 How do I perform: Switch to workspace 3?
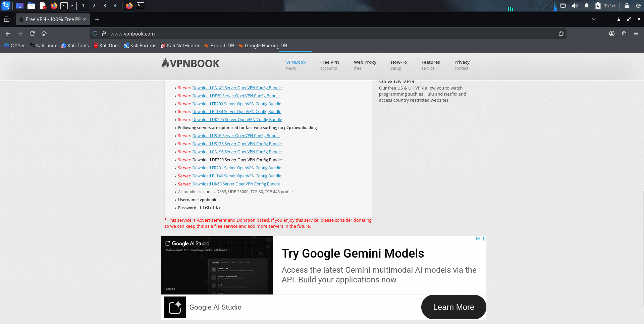coord(105,6)
